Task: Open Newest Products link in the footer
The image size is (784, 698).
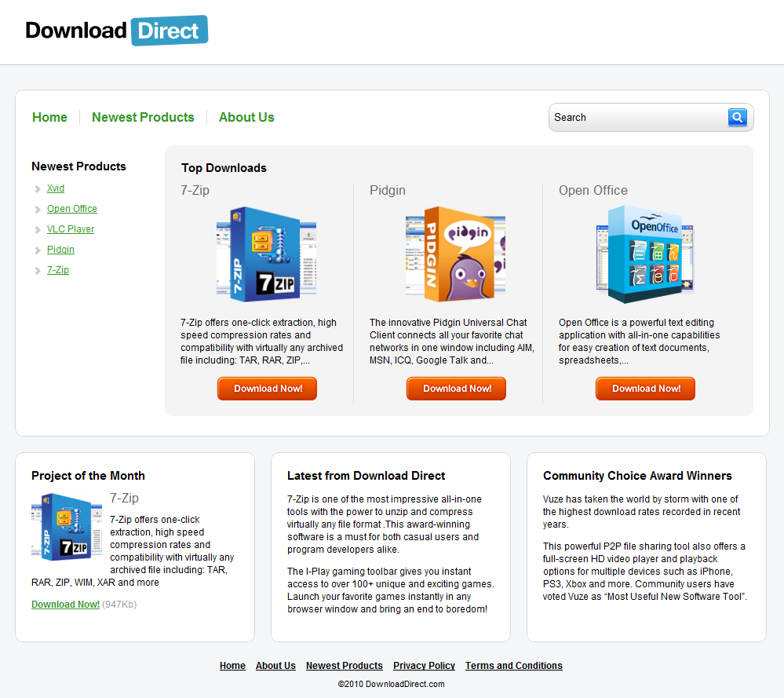Action: [345, 666]
